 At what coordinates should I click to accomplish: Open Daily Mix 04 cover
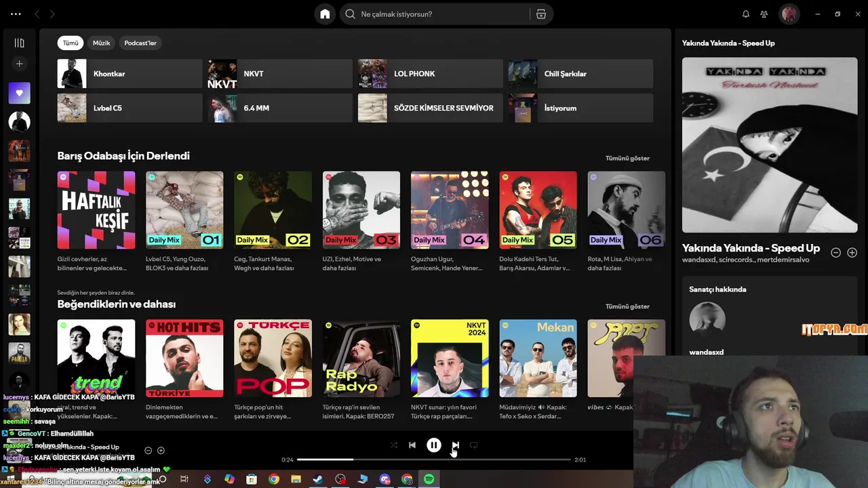point(450,210)
